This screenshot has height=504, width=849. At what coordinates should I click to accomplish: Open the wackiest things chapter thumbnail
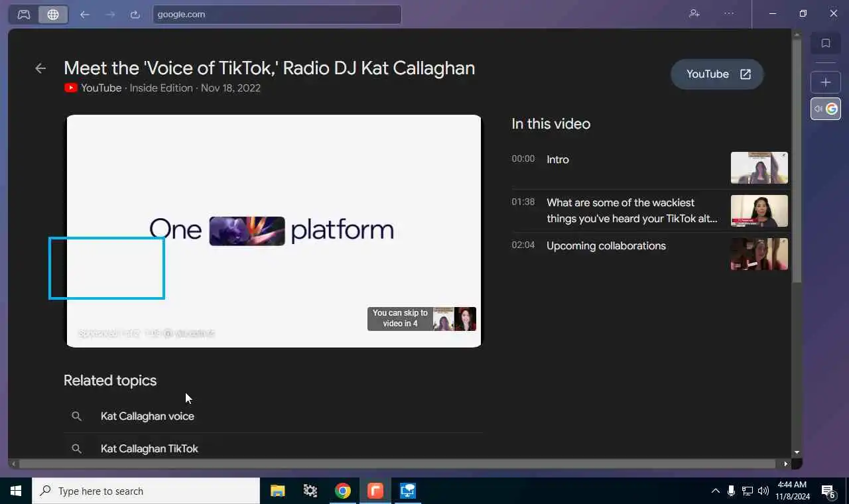[x=759, y=211]
